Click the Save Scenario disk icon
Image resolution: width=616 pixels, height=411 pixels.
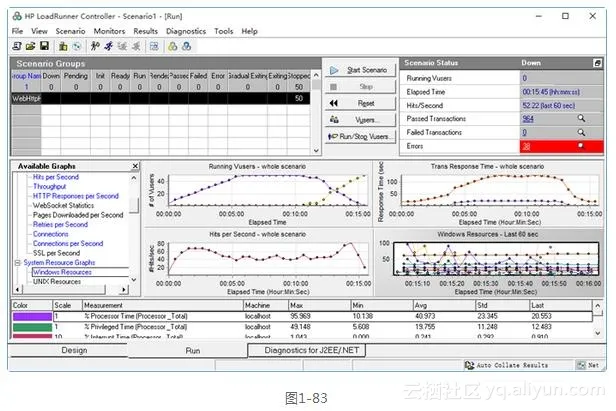(44, 46)
